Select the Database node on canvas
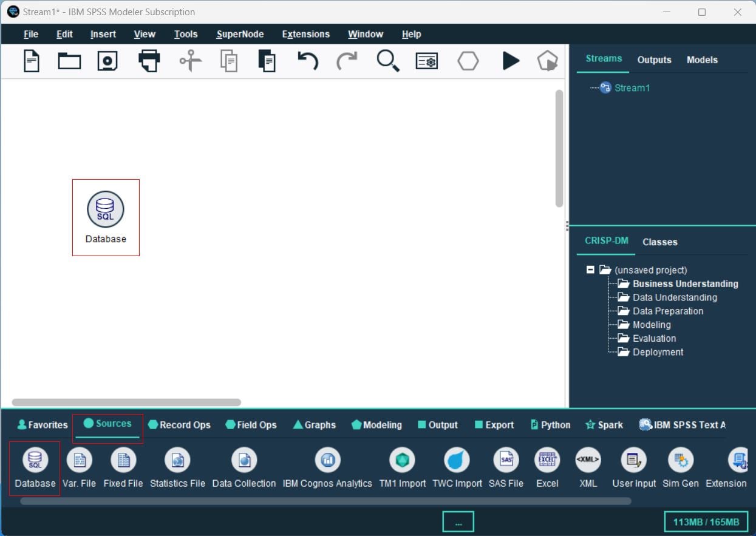756x536 pixels. pyautogui.click(x=106, y=210)
